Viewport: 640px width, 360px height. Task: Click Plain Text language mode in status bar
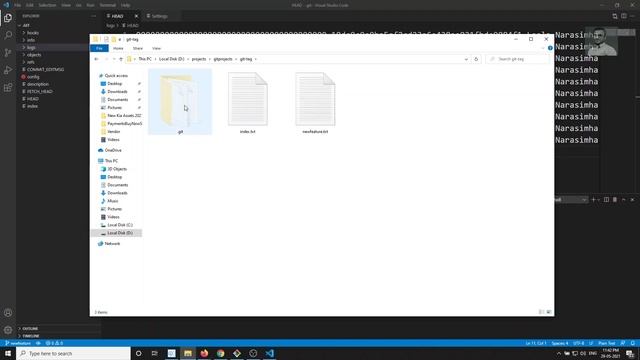coord(607,343)
